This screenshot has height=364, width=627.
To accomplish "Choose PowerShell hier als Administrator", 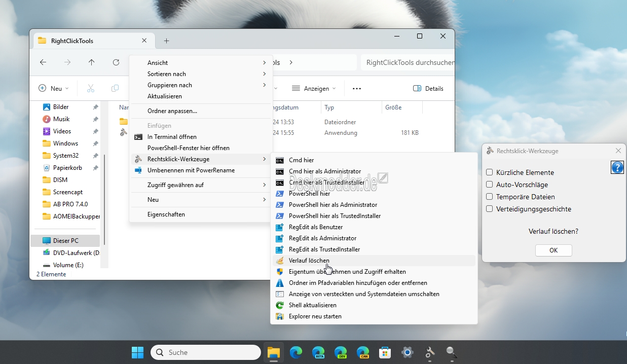I will click(x=374, y=205).
